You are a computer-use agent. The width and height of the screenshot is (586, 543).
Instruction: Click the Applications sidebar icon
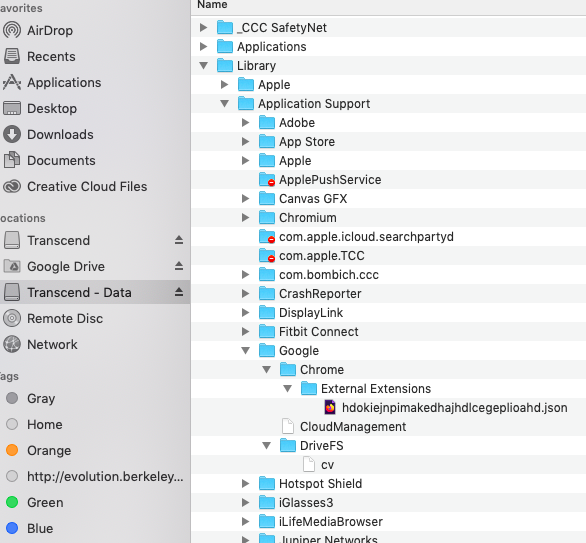coord(12,82)
